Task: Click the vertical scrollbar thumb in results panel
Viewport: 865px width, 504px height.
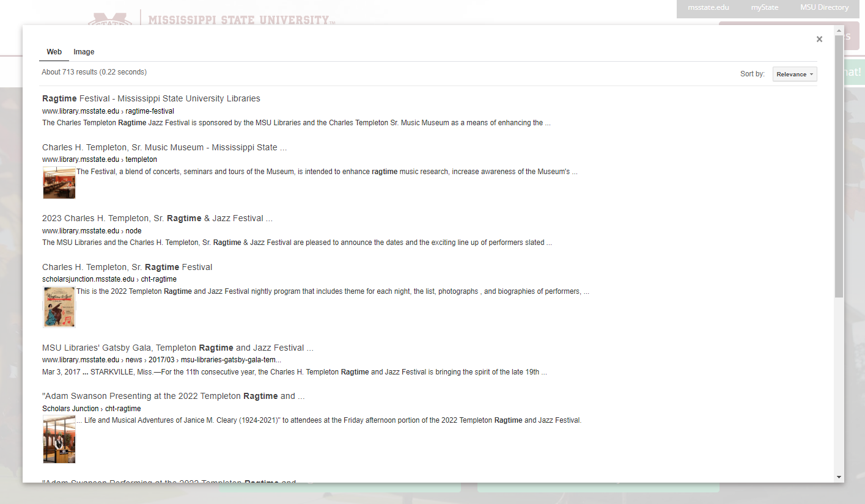Action: pyautogui.click(x=839, y=167)
